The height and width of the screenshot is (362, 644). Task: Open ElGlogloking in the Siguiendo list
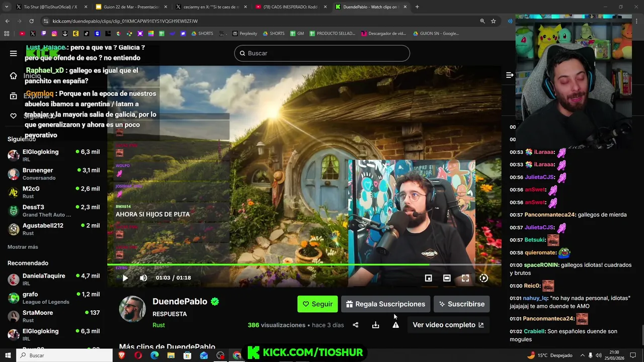54,155
